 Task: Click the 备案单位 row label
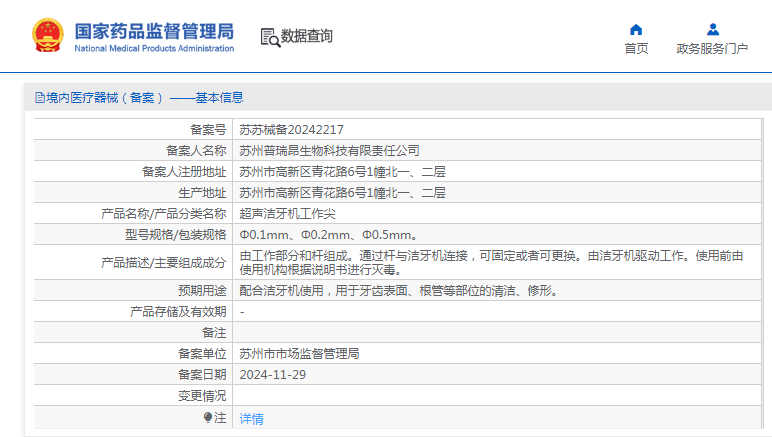click(202, 354)
